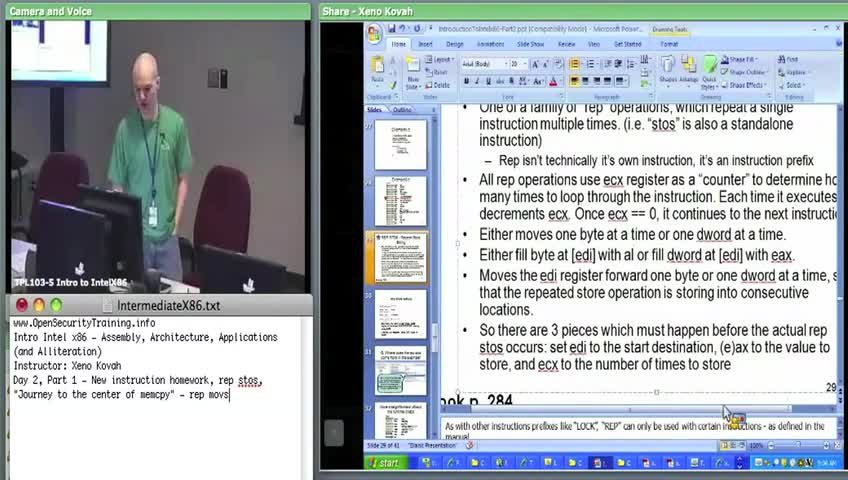Open the Font dialog launcher
This screenshot has height=480, width=848.
click(x=562, y=97)
